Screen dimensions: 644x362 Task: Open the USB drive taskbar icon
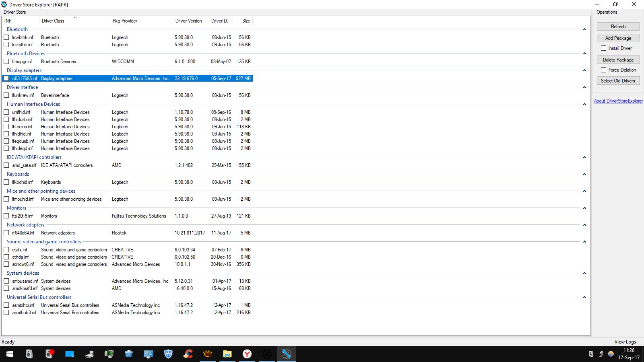pos(89,354)
